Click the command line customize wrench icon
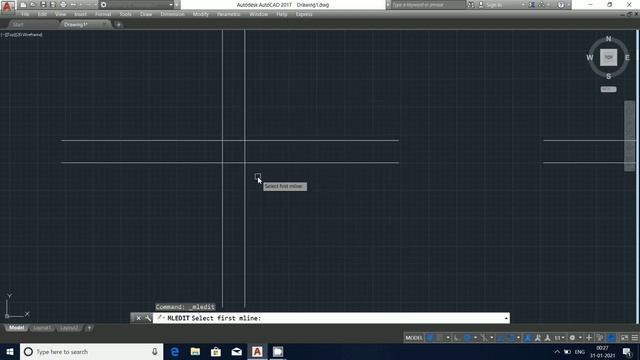640x360 pixels. [148, 318]
